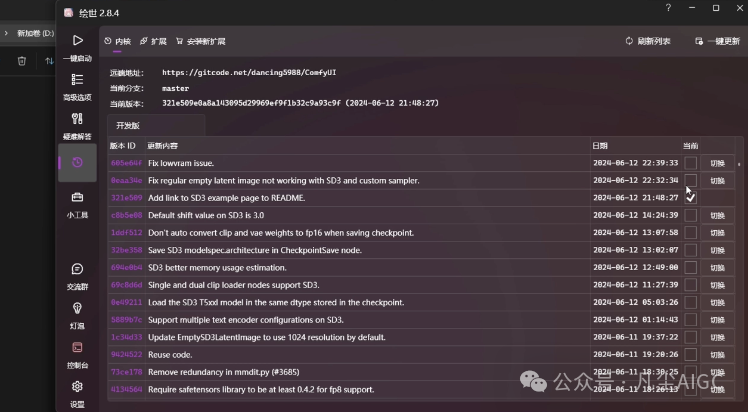
Task: Select the version management clock icon
Action: (x=77, y=162)
